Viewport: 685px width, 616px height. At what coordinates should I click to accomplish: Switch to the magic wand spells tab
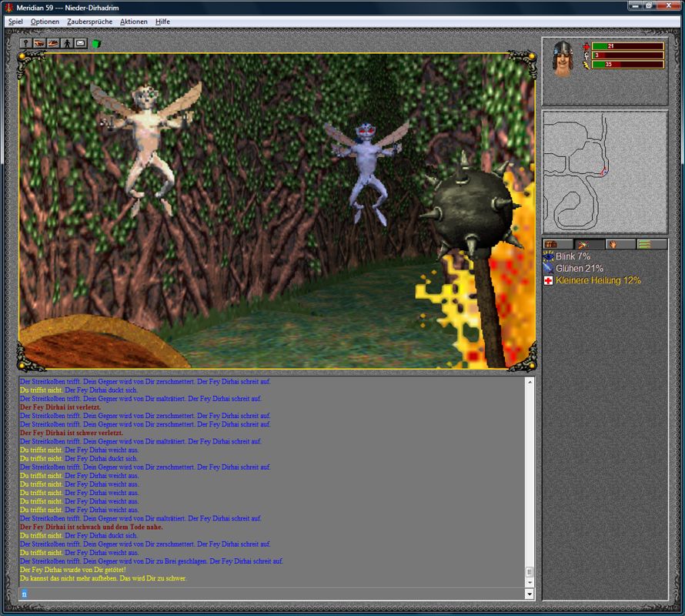click(x=590, y=244)
